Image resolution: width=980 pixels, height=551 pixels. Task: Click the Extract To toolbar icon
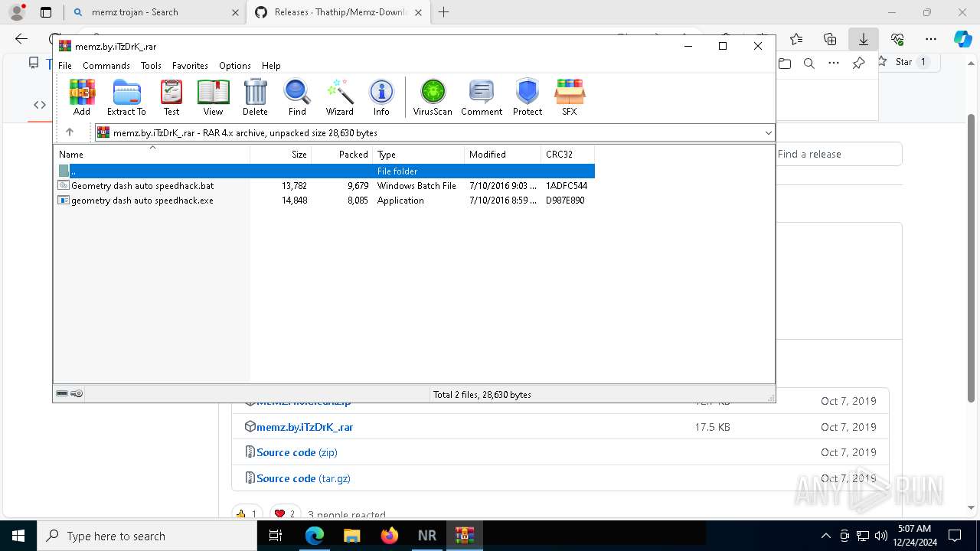pos(126,97)
